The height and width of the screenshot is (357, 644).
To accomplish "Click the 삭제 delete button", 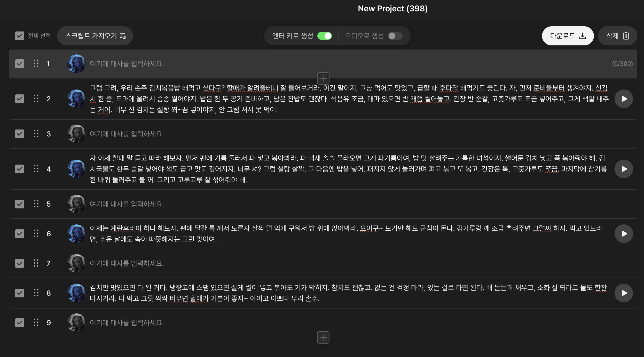I will coord(617,36).
